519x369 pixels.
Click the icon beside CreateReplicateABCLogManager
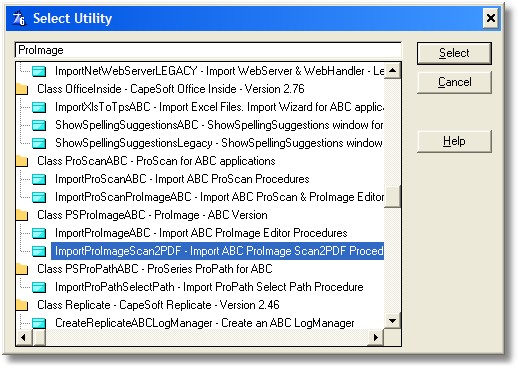tap(39, 323)
